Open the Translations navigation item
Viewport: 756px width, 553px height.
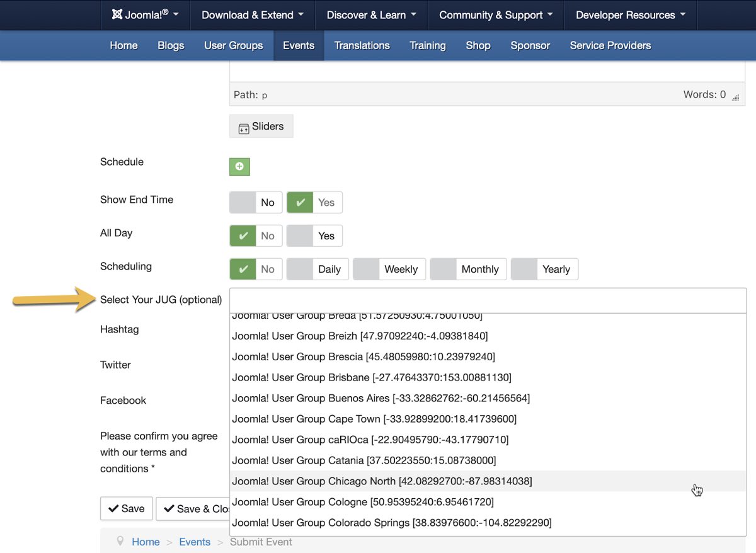point(362,45)
